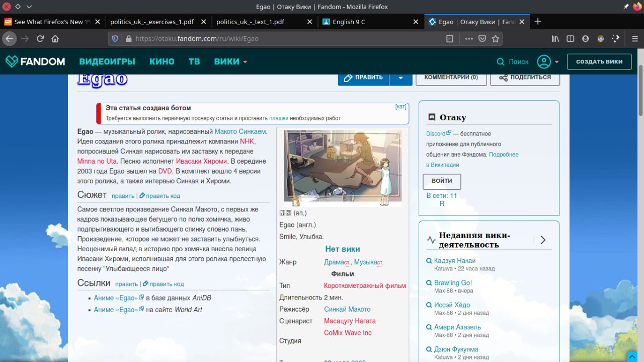Open the NHK red link
This screenshot has height=362, width=644.
click(247, 141)
